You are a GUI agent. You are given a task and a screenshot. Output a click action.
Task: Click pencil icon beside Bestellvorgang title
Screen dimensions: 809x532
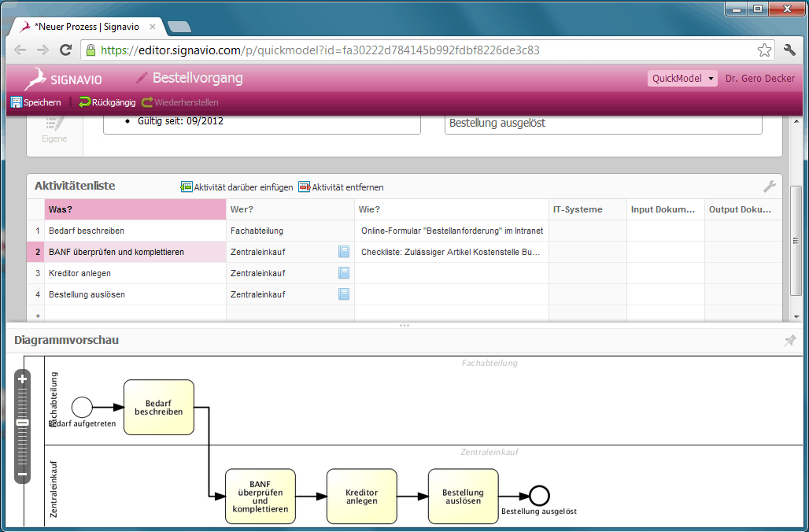[142, 78]
